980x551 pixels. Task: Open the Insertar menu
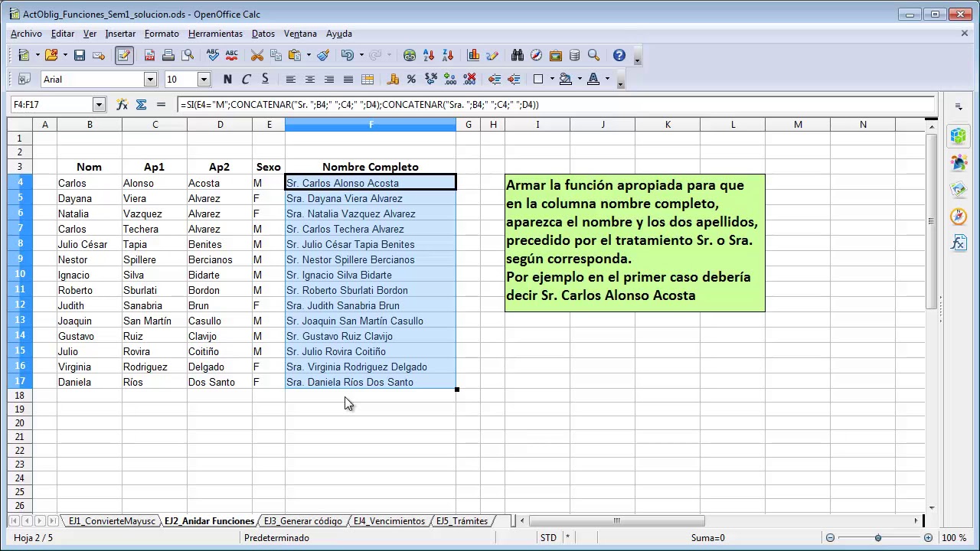[x=120, y=34]
